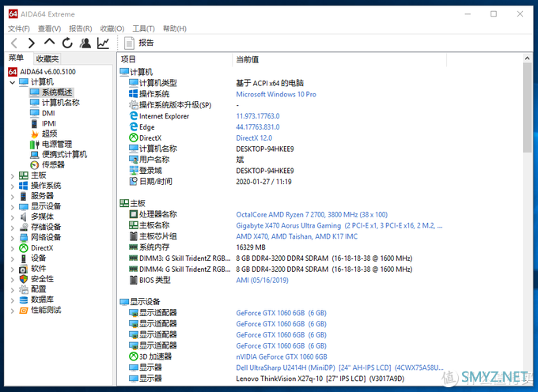Click the 数据库 icon in the tree
This screenshot has height=392, width=538.
[x=24, y=300]
